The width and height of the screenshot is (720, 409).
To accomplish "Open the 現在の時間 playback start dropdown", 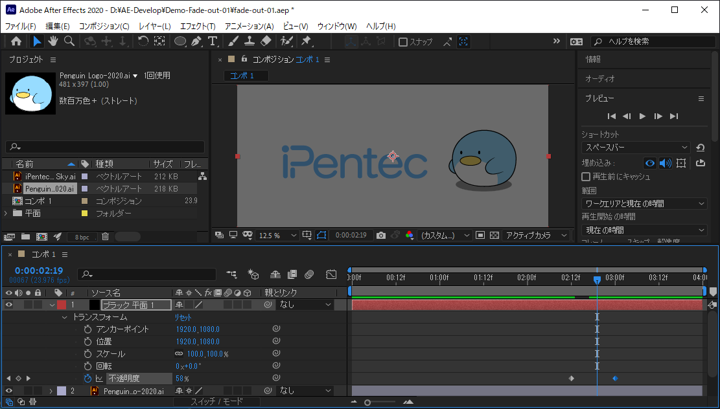I will pyautogui.click(x=644, y=230).
